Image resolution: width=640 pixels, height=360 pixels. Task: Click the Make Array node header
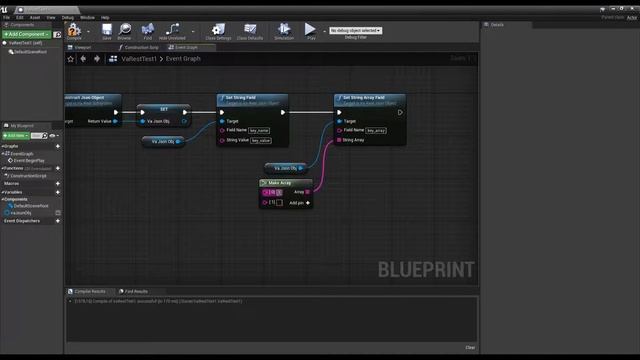tap(286, 183)
